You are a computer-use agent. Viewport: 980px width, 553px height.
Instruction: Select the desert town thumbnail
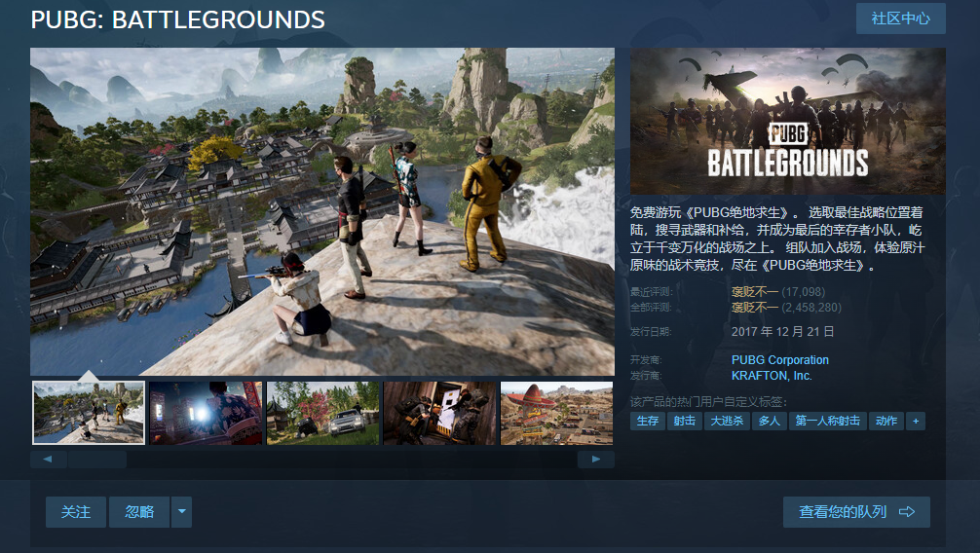(556, 413)
